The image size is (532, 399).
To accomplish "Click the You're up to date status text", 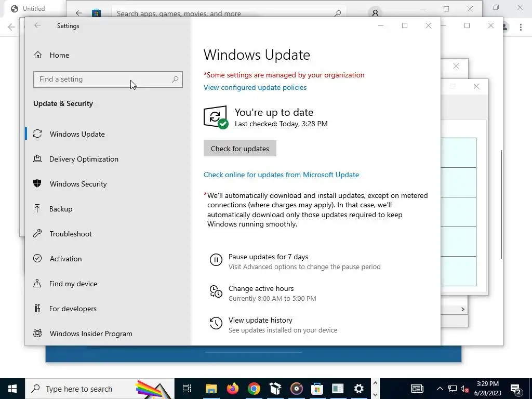I will pos(274,112).
